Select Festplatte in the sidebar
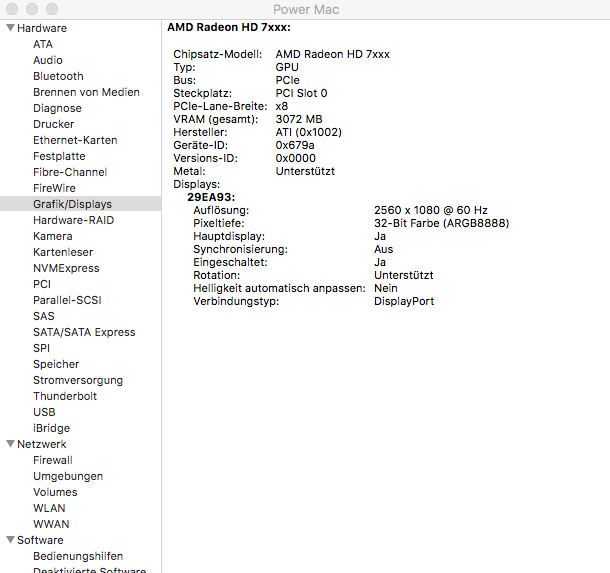Viewport: 610px width, 573px height. pos(59,156)
